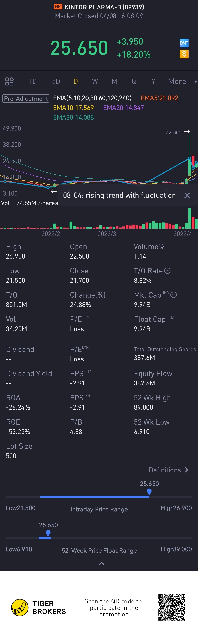Click the arrow next to 46.000 label
Image resolution: width=198 pixels, height=644 pixels.
point(187,132)
